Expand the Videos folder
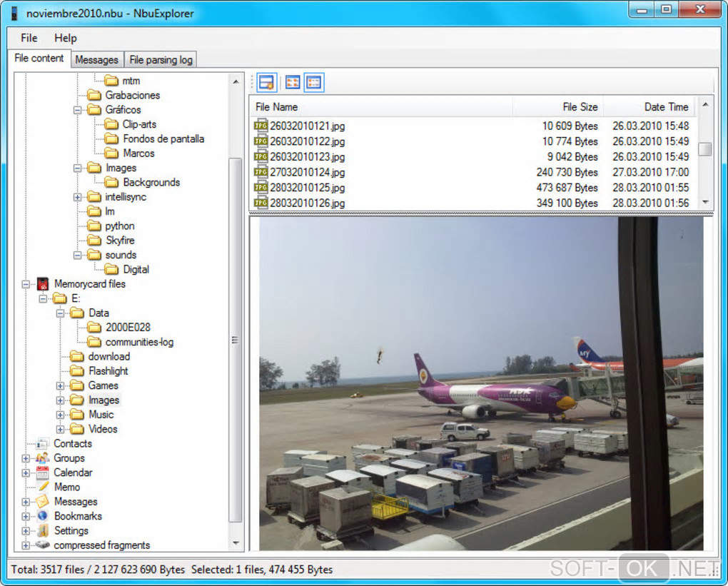The height and width of the screenshot is (586, 728). [x=61, y=430]
